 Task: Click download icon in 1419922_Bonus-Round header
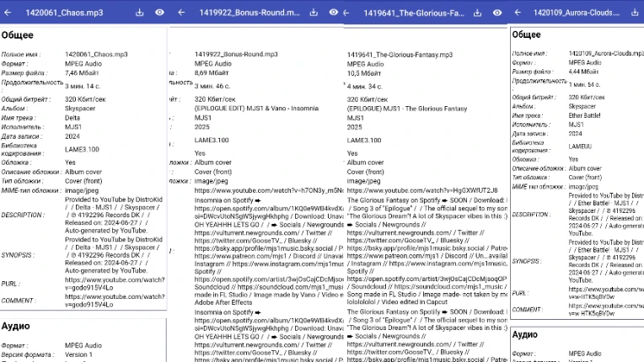(314, 13)
